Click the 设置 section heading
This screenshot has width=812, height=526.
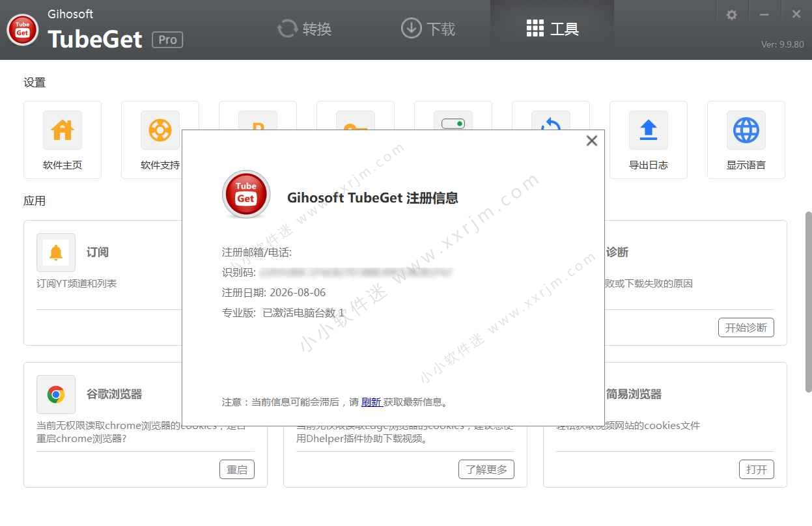click(35, 83)
